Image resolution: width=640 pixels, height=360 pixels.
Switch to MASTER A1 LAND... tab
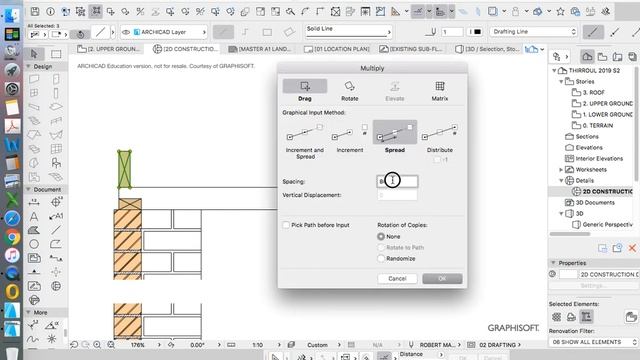coord(260,49)
